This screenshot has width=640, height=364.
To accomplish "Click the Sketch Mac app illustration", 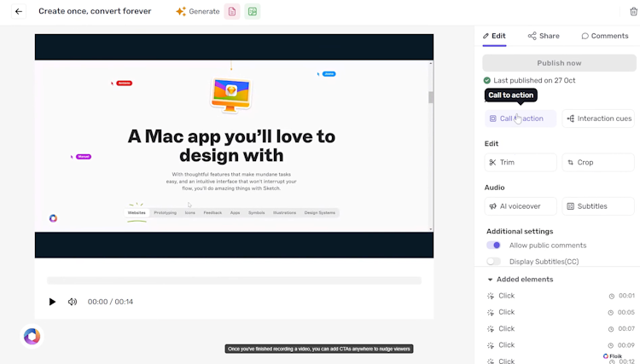I will [231, 95].
